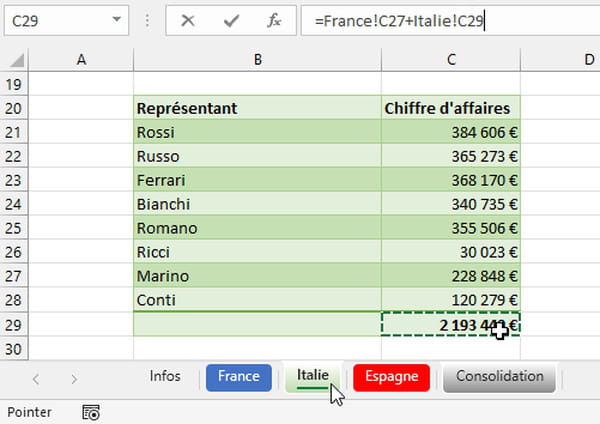Select all cells with the corner triangle

coord(17,60)
